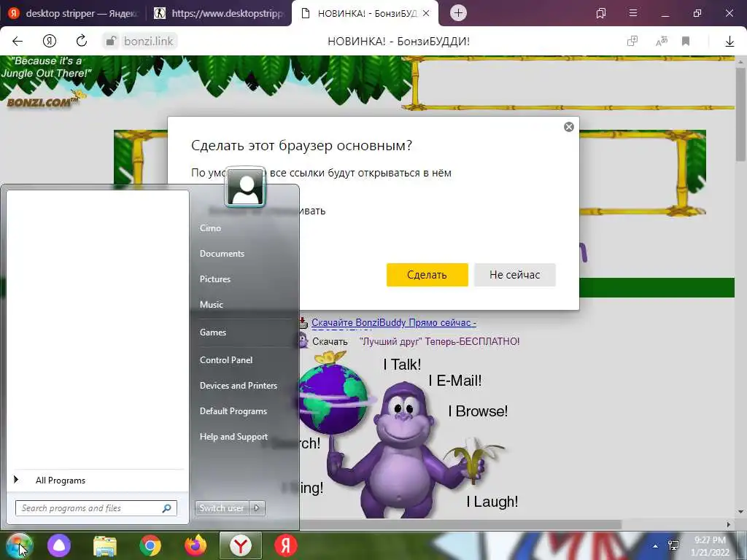Open clock showing 9:27 PM

pos(710,546)
